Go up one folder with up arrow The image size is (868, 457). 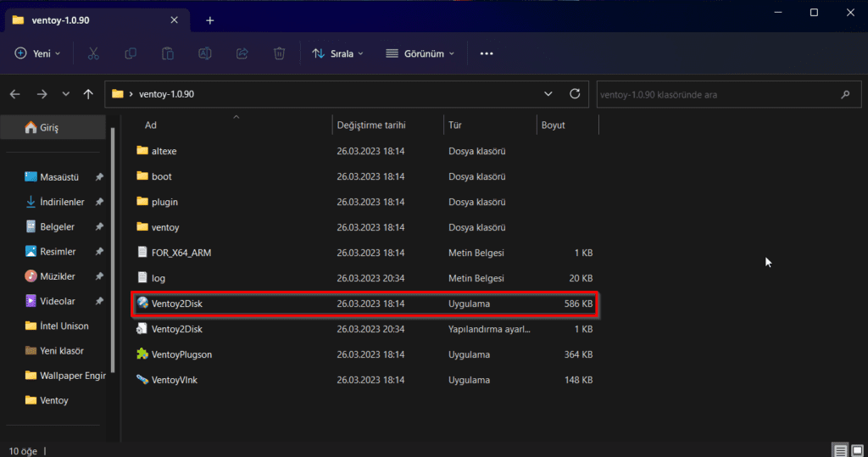pyautogui.click(x=88, y=94)
